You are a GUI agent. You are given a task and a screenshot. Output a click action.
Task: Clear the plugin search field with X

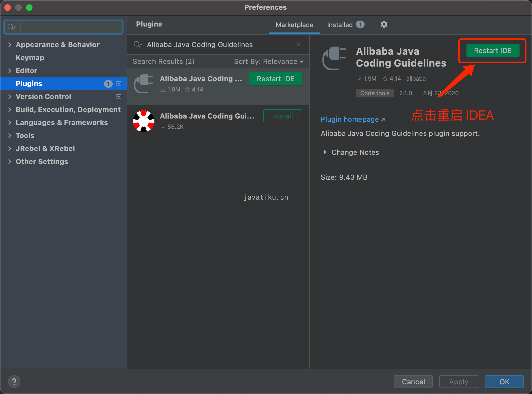[x=299, y=44]
